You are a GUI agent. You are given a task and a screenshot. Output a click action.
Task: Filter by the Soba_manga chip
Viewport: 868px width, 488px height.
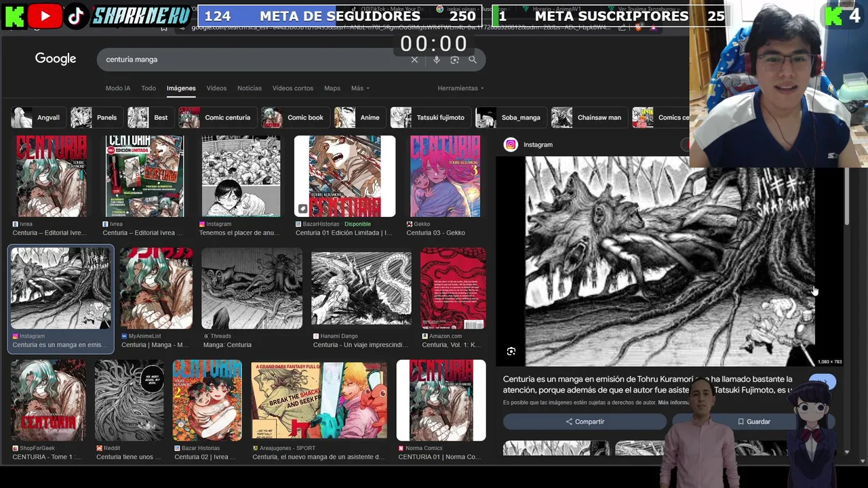510,117
